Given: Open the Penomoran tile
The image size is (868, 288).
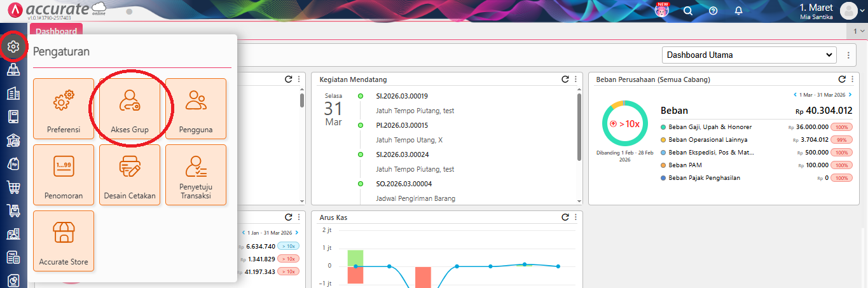Looking at the screenshot, I should (x=64, y=175).
